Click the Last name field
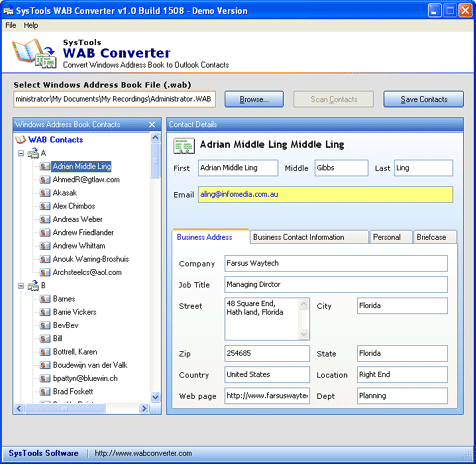The height and width of the screenshot is (465, 476). (x=424, y=168)
